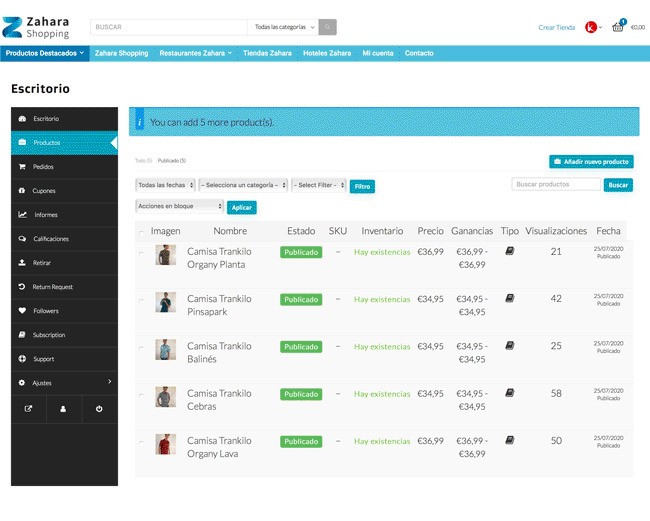Open the Camisa Trankilo Cebras product thumbnail

(165, 396)
